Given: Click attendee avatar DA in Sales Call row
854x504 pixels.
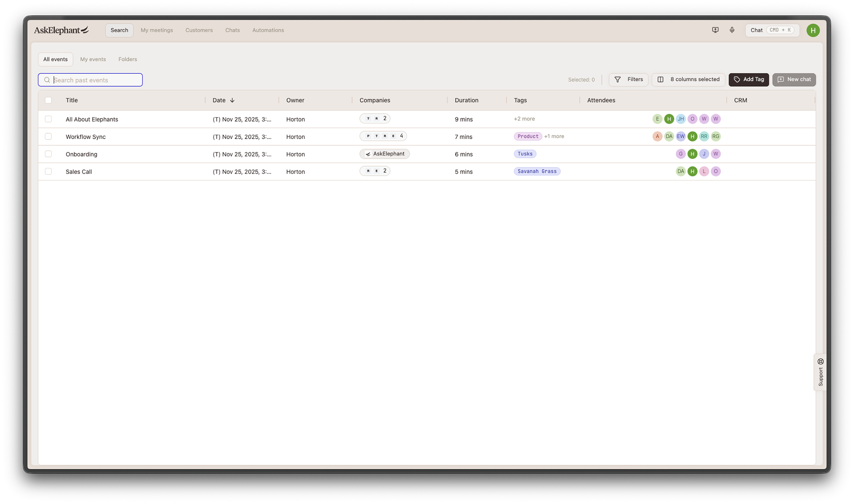Looking at the screenshot, I should (681, 171).
